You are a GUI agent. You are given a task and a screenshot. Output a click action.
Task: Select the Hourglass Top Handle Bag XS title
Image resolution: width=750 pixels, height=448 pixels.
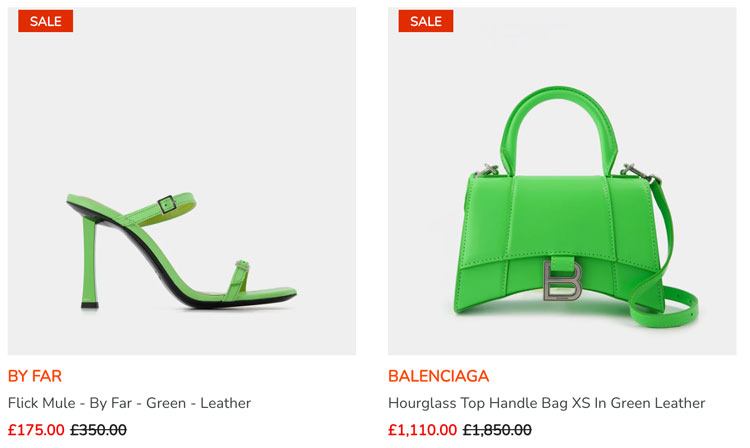click(x=547, y=403)
